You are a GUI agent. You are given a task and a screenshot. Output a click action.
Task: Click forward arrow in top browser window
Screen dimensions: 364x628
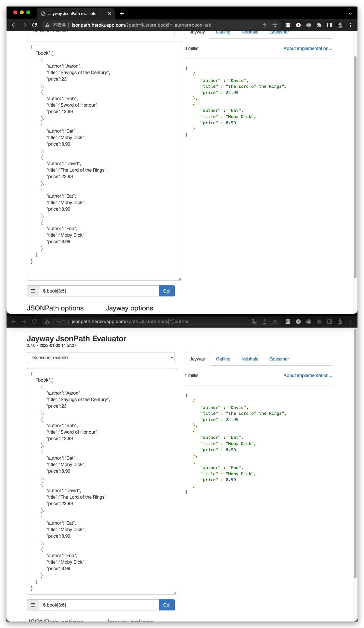click(x=24, y=25)
